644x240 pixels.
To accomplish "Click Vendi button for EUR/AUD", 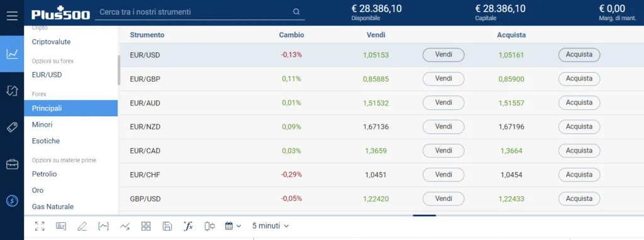I will pos(443,102).
